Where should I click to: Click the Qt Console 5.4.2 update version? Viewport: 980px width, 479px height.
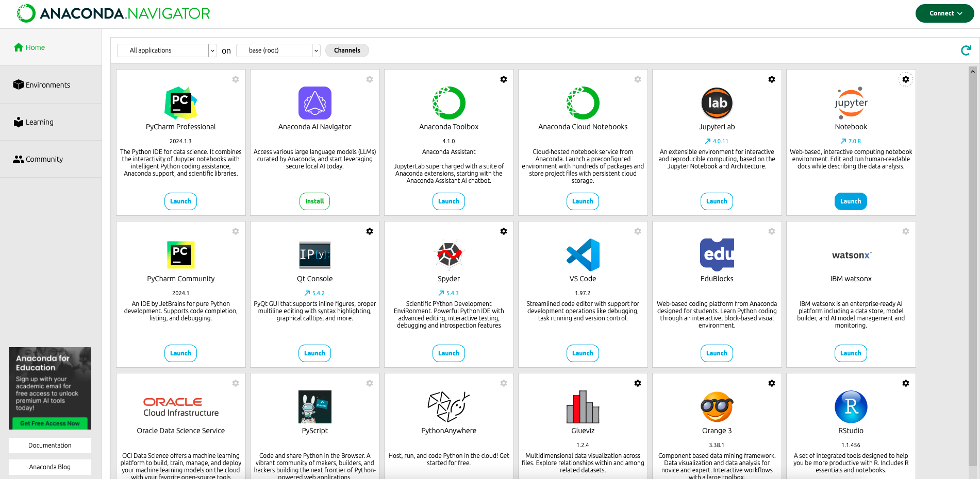tap(314, 293)
